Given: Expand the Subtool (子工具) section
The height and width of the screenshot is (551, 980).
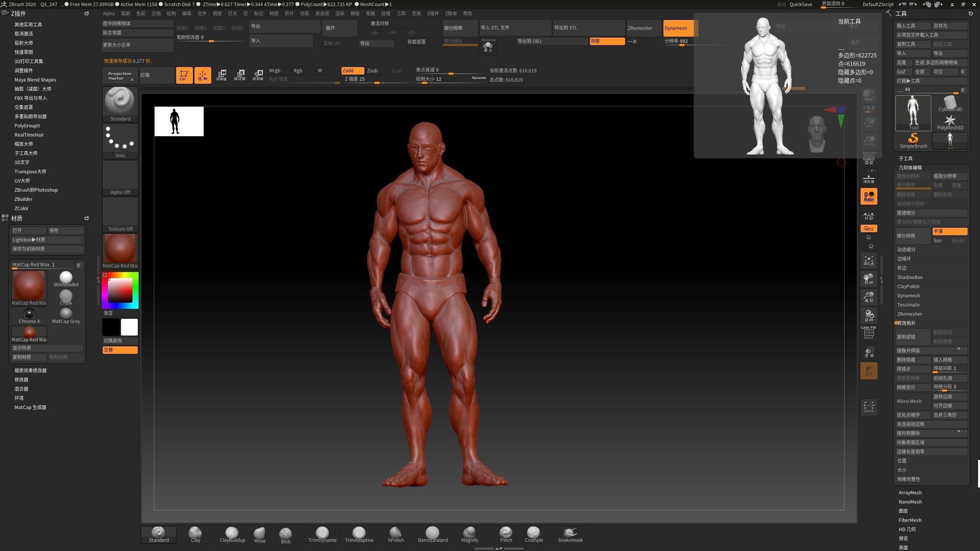Looking at the screenshot, I should [x=905, y=158].
